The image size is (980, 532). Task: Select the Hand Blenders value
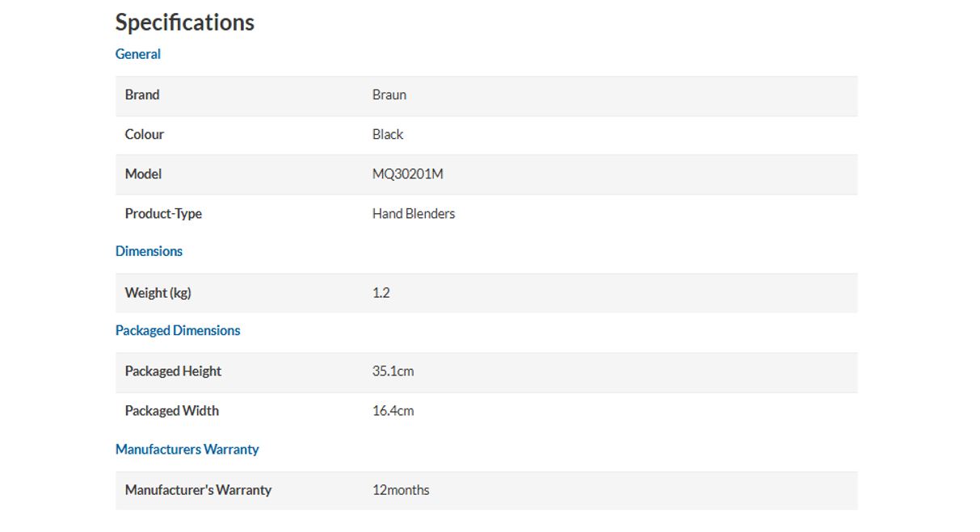click(x=414, y=213)
